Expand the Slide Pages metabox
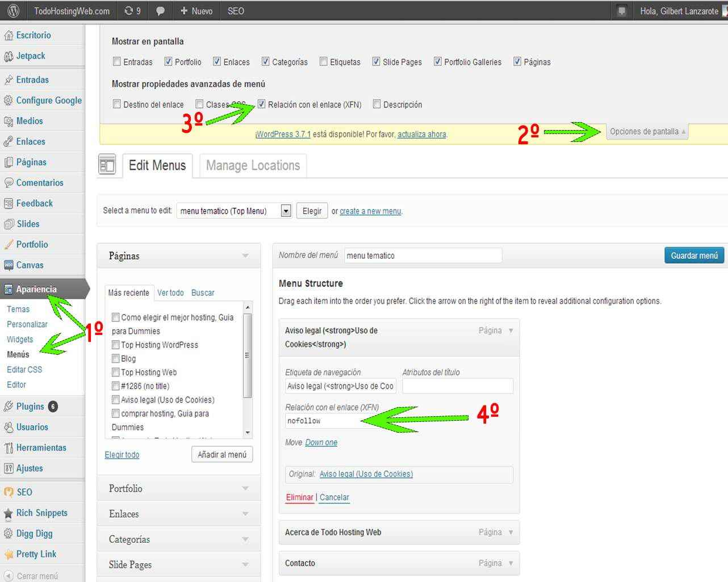This screenshot has height=582, width=728. tap(179, 565)
